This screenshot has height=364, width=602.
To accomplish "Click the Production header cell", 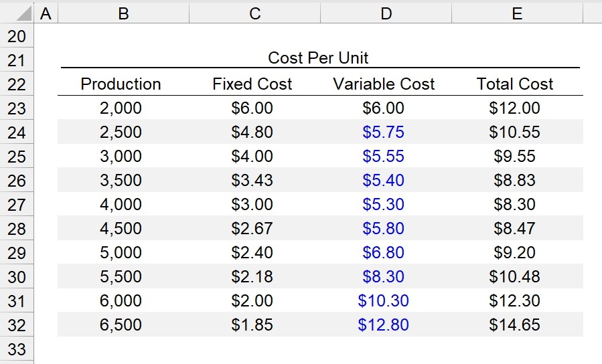I will click(x=123, y=84).
